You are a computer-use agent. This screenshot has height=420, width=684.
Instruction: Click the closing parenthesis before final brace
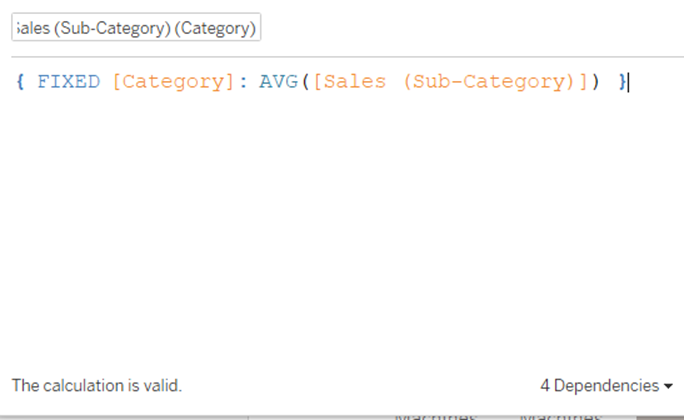coord(595,82)
